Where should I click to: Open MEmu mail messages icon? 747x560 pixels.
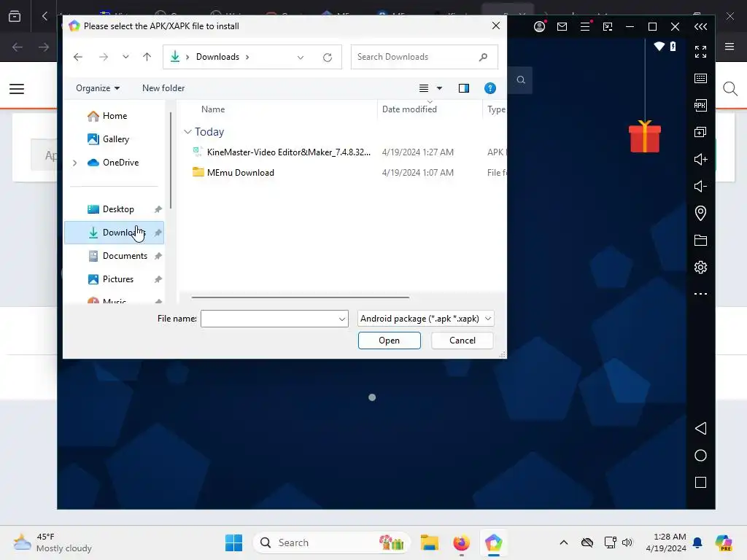[x=562, y=27]
